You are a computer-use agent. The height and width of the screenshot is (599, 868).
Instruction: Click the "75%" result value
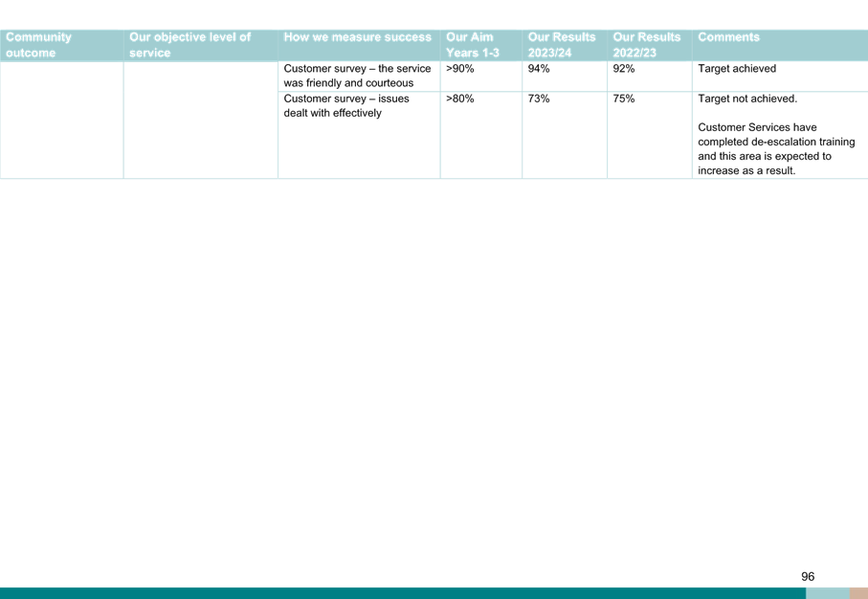coord(624,99)
